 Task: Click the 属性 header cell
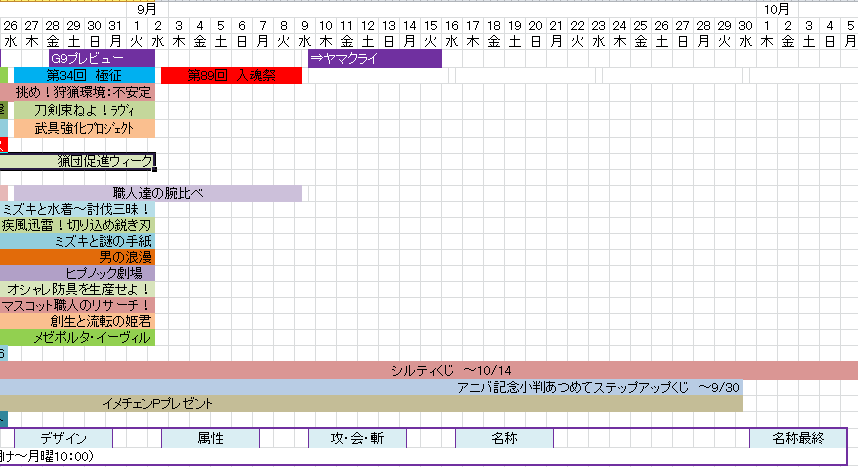pos(211,439)
